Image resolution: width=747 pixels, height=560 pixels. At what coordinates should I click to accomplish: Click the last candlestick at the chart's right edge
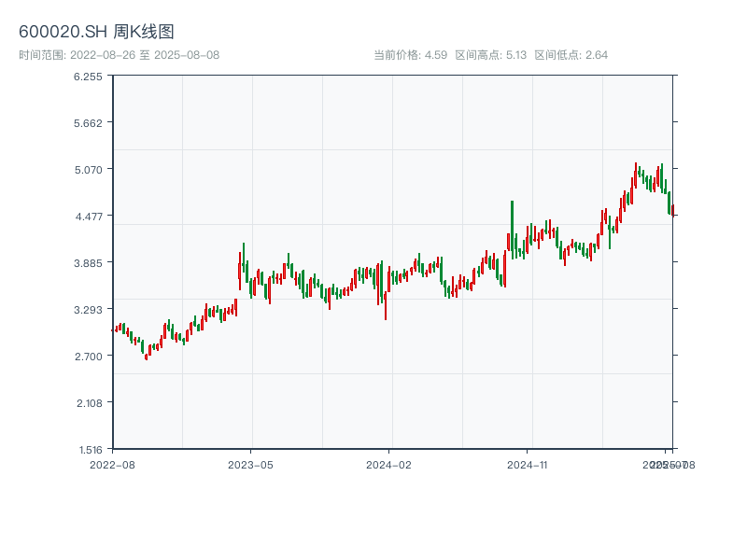[672, 210]
